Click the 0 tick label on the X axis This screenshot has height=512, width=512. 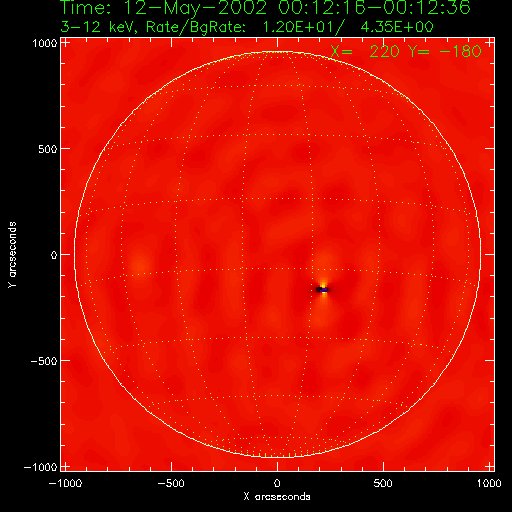coord(277,483)
